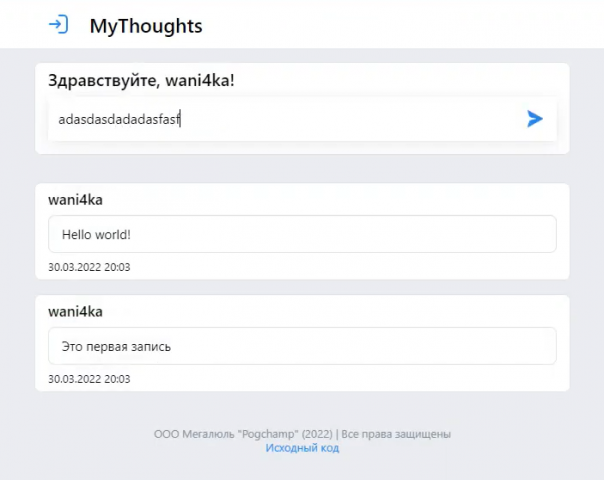Click the Все права защищены footer text

coord(396,434)
